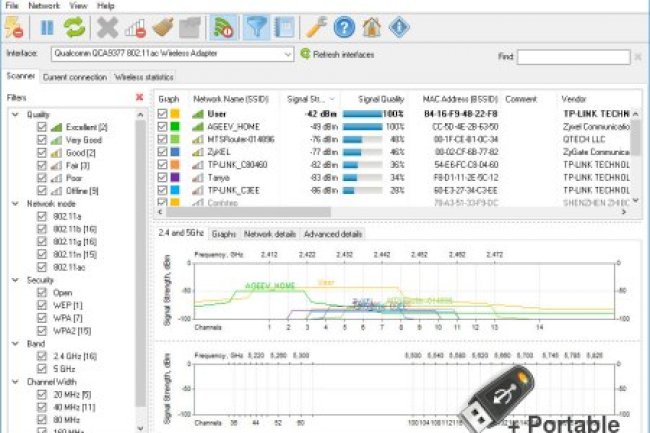Toggle the 802.11ac network mode checkbox

(x=42, y=267)
